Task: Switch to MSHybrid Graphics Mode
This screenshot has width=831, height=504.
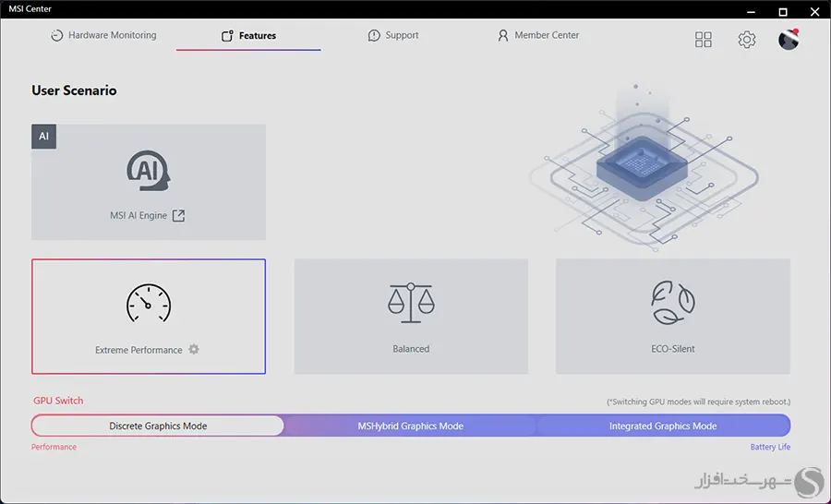Action: point(411,426)
